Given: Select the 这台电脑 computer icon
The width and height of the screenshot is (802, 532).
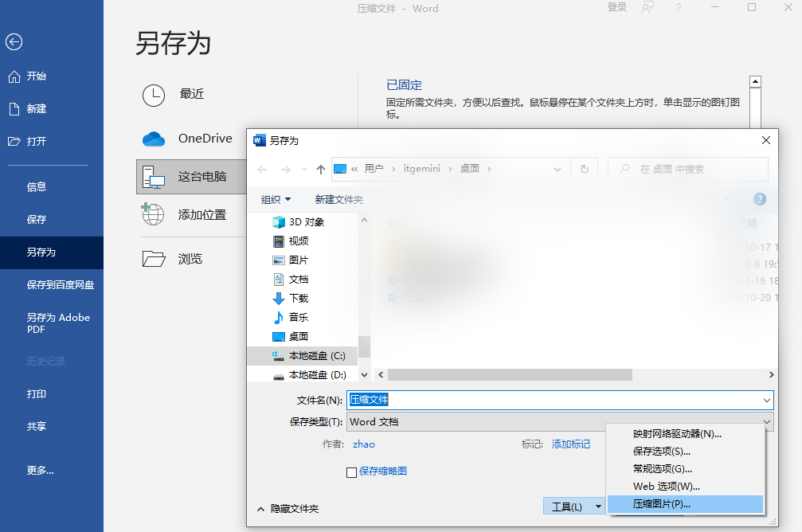Looking at the screenshot, I should click(x=151, y=177).
